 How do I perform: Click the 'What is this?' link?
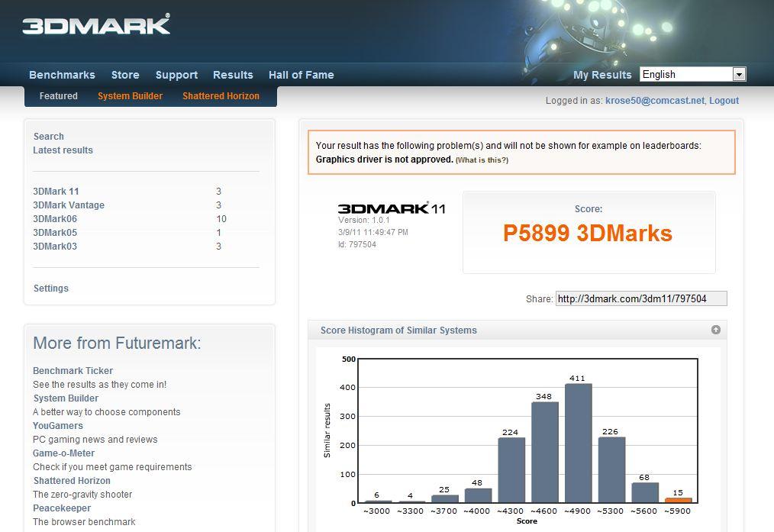[x=482, y=160]
